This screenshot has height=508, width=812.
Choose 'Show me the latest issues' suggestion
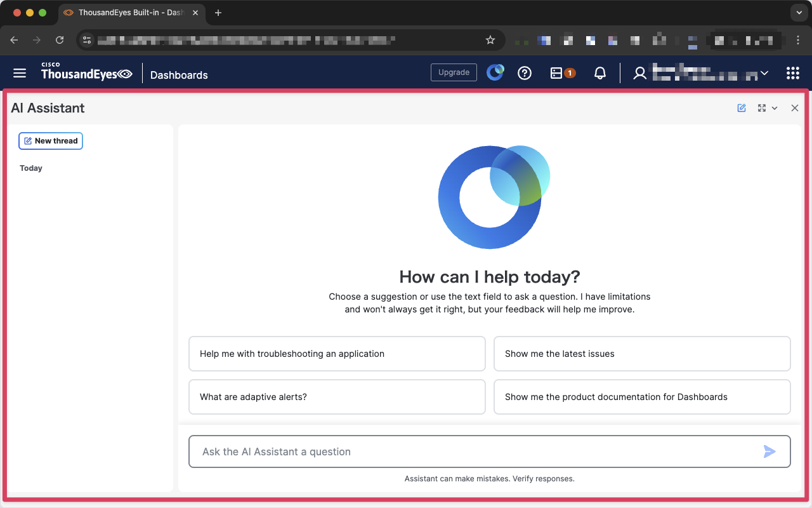pos(642,354)
